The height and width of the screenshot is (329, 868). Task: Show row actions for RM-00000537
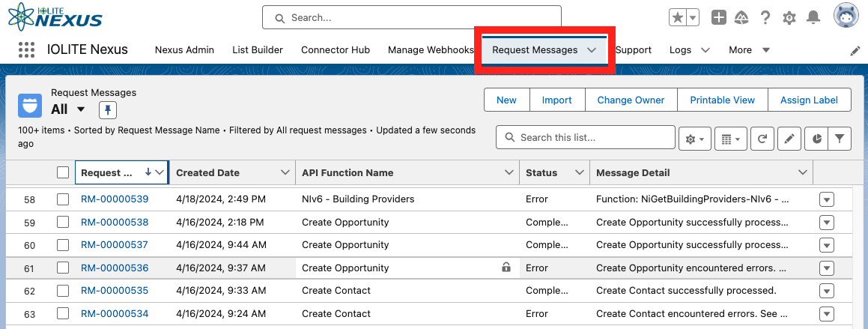pyautogui.click(x=827, y=245)
